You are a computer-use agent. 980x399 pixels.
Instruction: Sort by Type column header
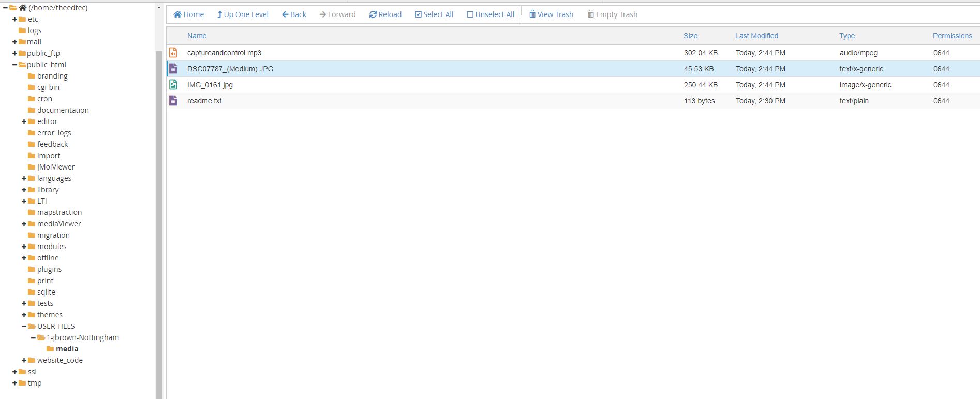(847, 36)
